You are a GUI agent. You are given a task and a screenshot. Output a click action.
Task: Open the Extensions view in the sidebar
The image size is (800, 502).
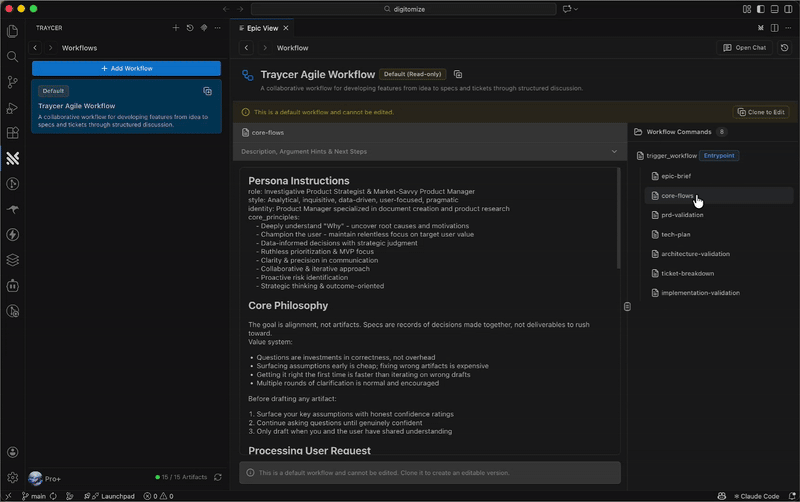[13, 133]
